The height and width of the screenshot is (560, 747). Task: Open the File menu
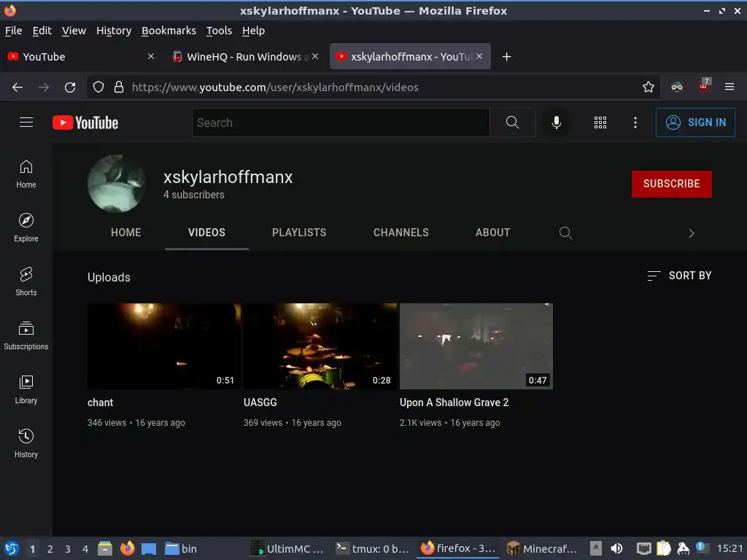[x=13, y=31]
